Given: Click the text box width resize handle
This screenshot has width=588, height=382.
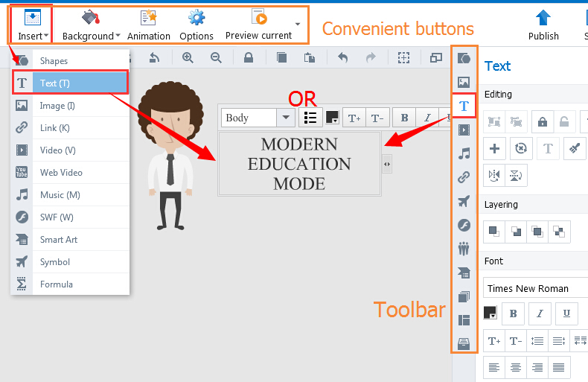Looking at the screenshot, I should click(387, 164).
